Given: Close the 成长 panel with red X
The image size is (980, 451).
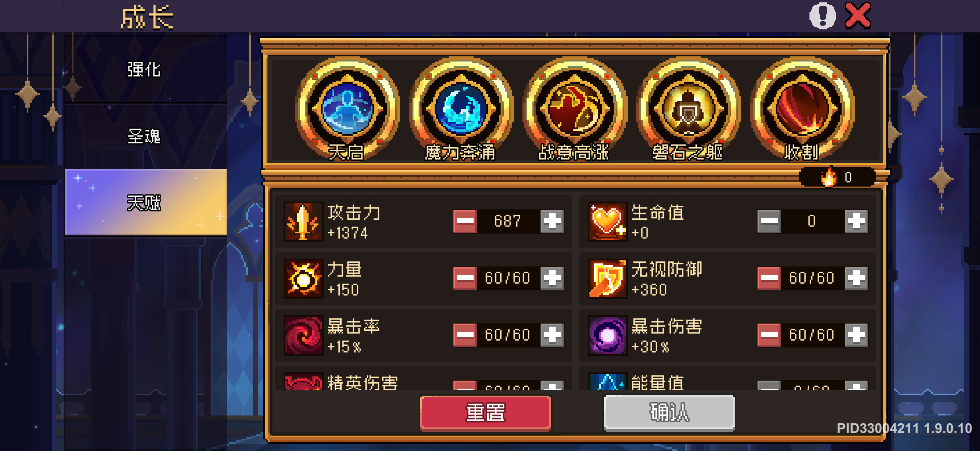Looking at the screenshot, I should [858, 16].
